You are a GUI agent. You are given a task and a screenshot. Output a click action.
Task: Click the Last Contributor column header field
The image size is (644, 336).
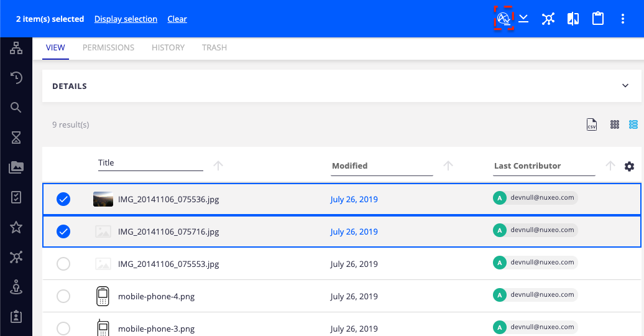coord(544,166)
